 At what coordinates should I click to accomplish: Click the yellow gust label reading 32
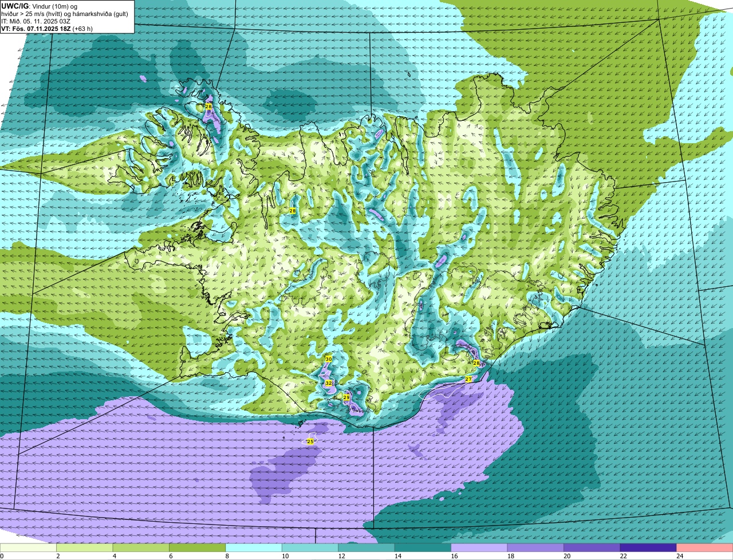(x=329, y=383)
